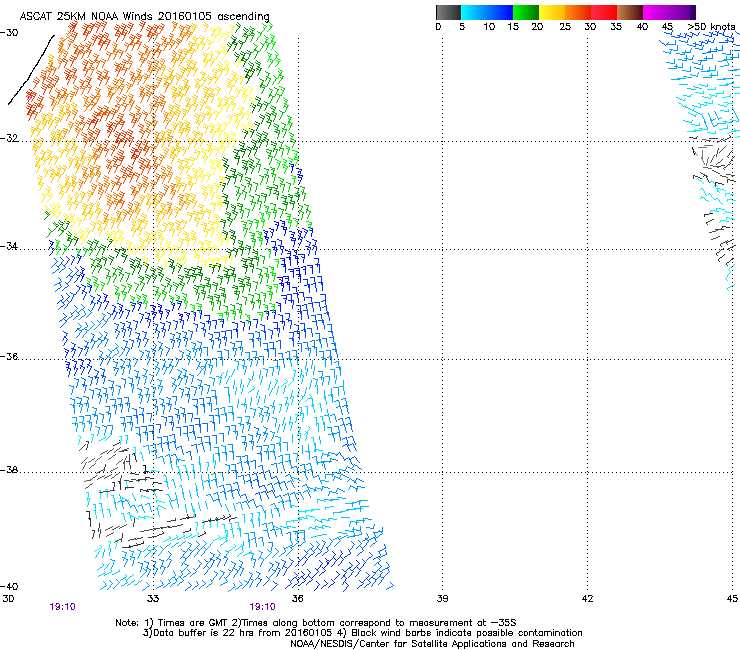The width and height of the screenshot is (740, 650).
Task: Click the '-34' latitude axis label
Action: coord(9,246)
